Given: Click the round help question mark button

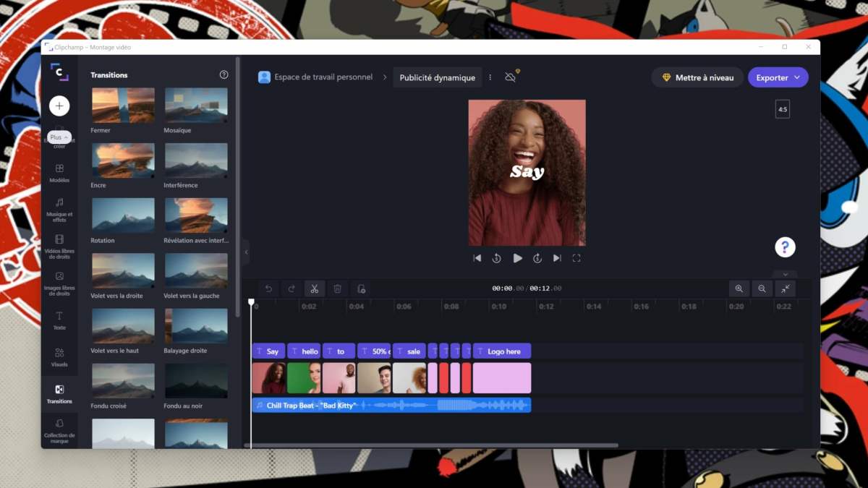Looking at the screenshot, I should coord(785,247).
